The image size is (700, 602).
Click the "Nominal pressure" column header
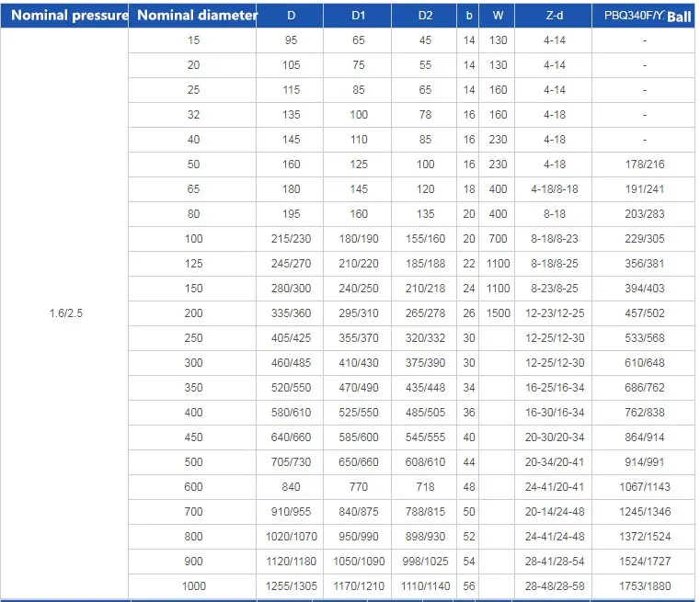point(64,16)
